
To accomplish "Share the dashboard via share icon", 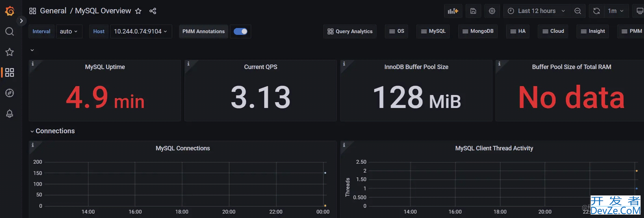I will pyautogui.click(x=153, y=11).
